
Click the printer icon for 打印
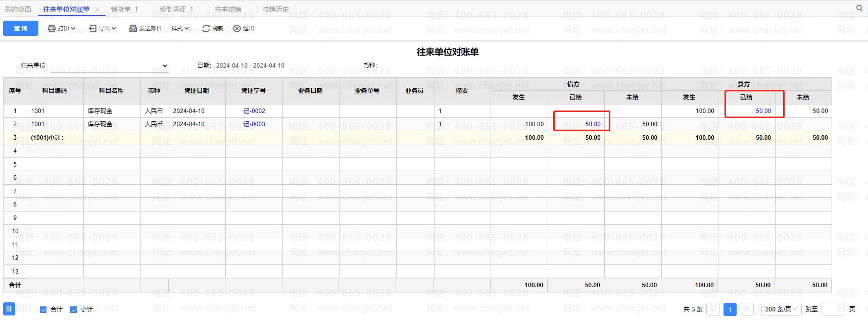52,29
